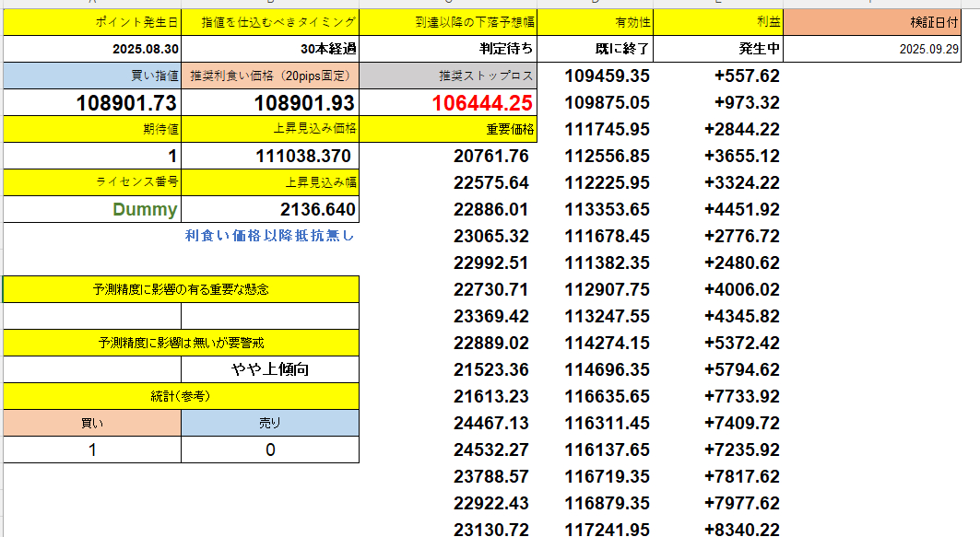
Task: Click the recommended take-profit value 108901.93
Action: 270,103
